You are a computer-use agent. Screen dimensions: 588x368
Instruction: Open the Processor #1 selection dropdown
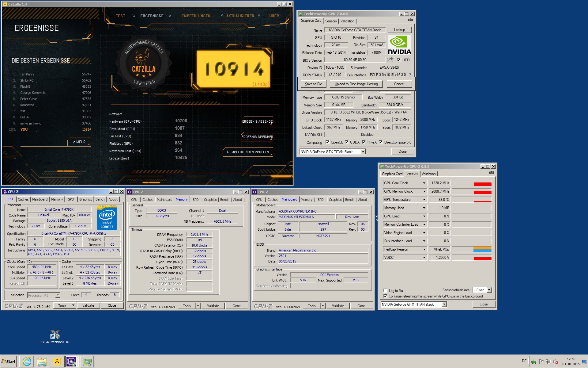tap(58, 295)
